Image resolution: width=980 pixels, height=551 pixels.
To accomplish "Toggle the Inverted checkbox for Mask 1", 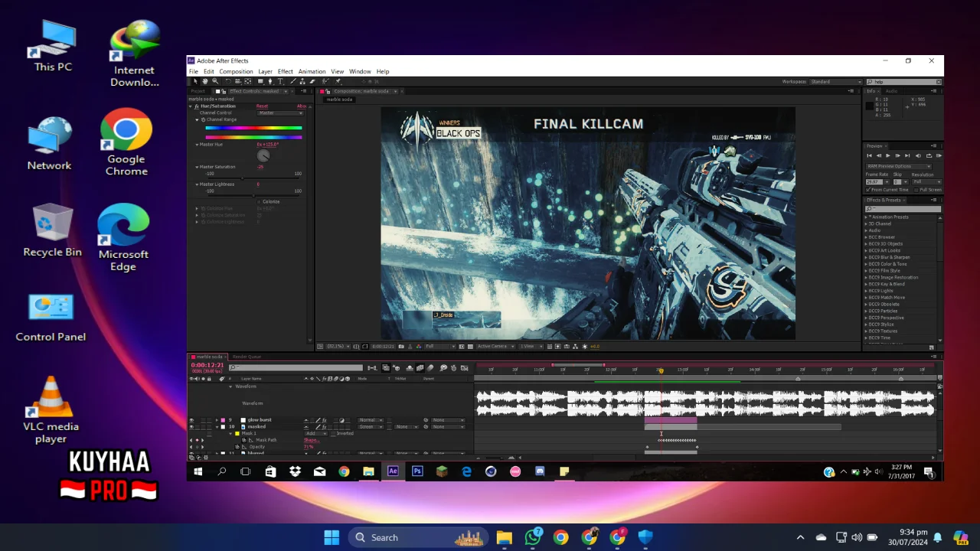I will tap(333, 433).
